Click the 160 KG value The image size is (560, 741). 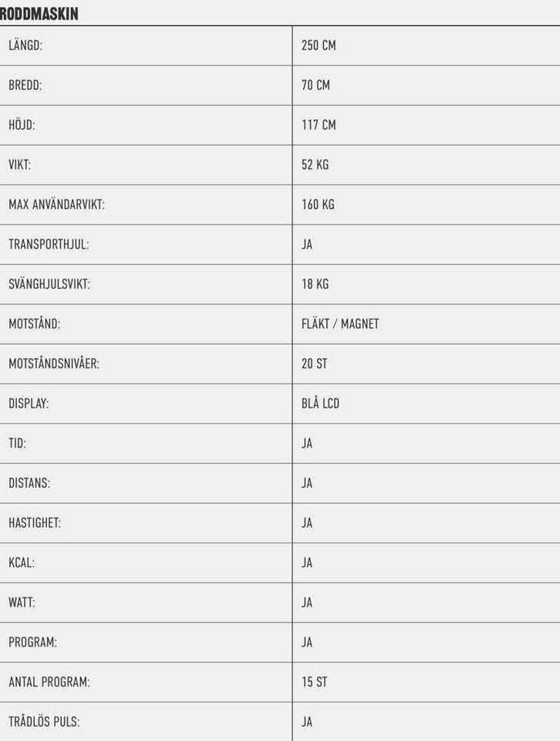pyautogui.click(x=318, y=205)
